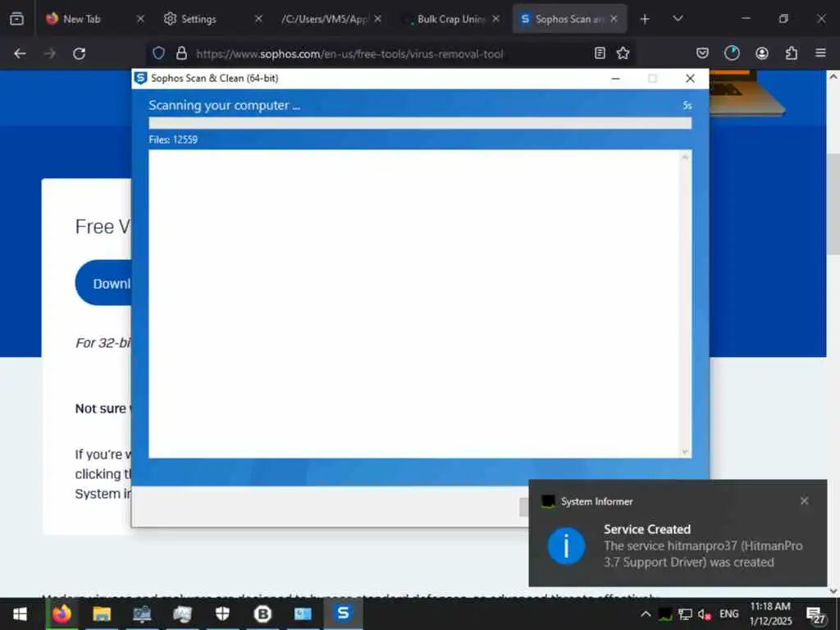
Task: Minimize the Sophos Scan & Clean window
Action: pyautogui.click(x=615, y=79)
